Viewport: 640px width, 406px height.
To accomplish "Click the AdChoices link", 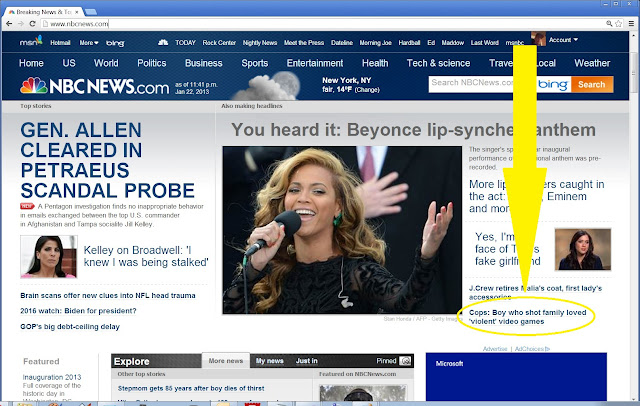I will 532,349.
